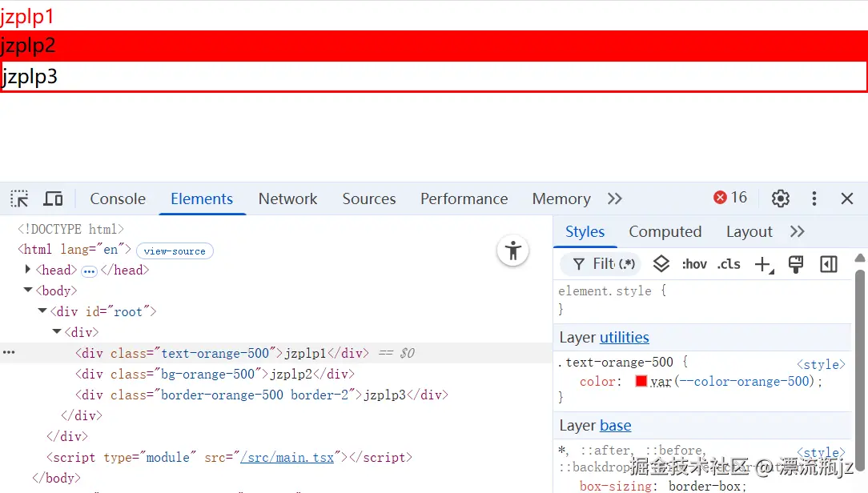Collapse the div id root node

(x=42, y=311)
